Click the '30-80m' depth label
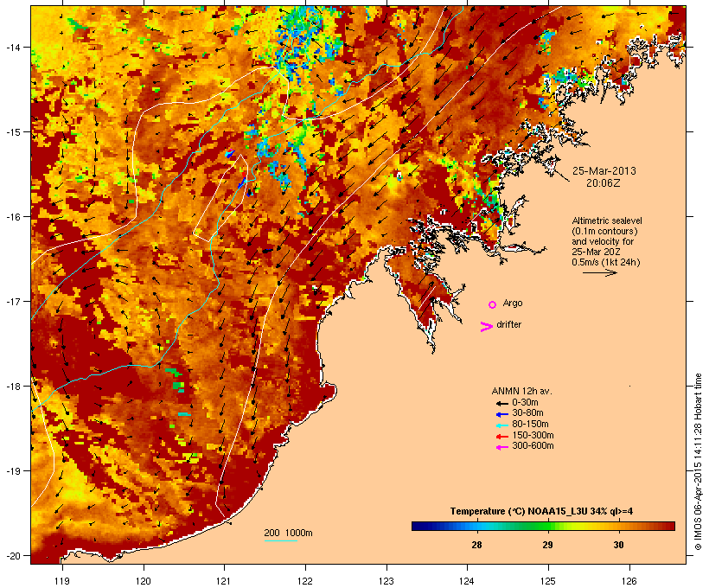This screenshot has height=588, width=709. [x=527, y=413]
